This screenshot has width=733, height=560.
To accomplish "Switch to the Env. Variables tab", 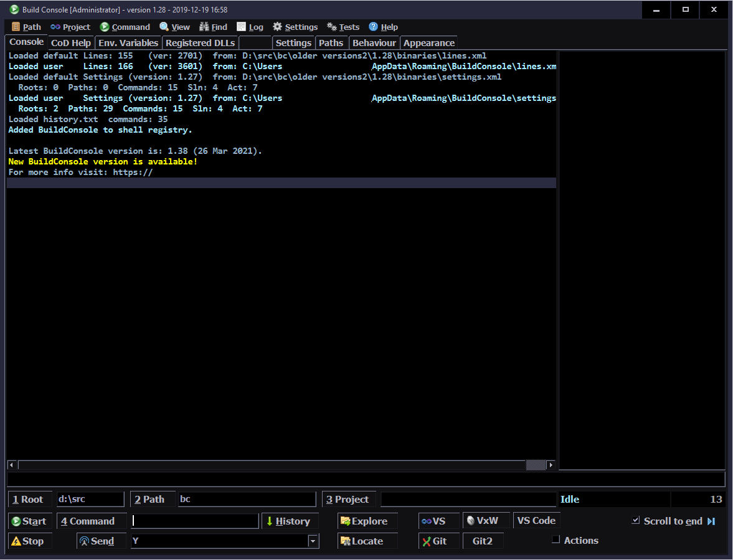I will [x=128, y=43].
